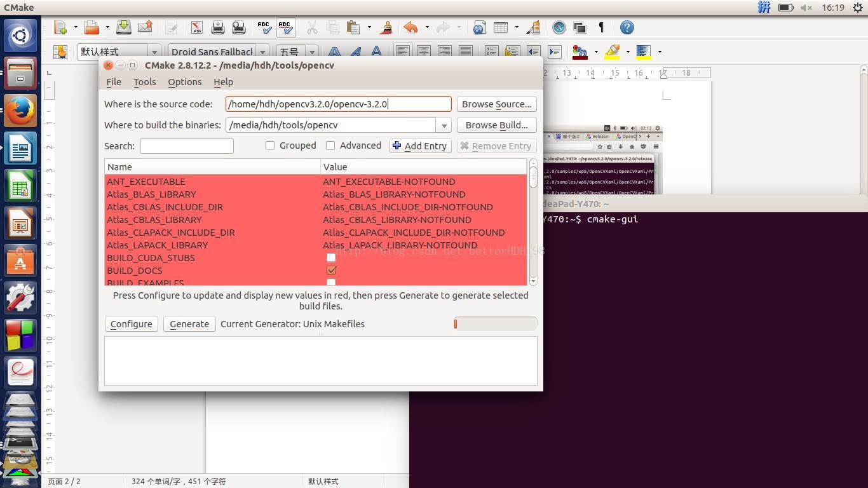Click the New document icon in LibreOffice toolbar
868x488 pixels.
pos(60,27)
